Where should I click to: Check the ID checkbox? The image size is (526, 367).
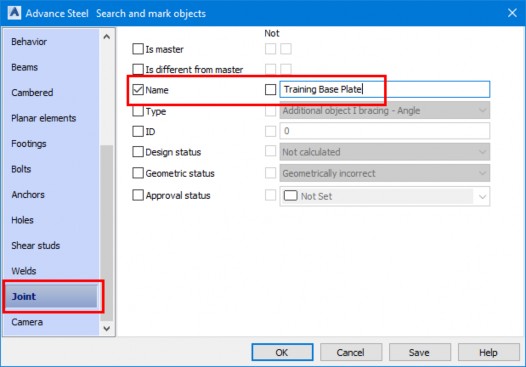[x=138, y=131]
